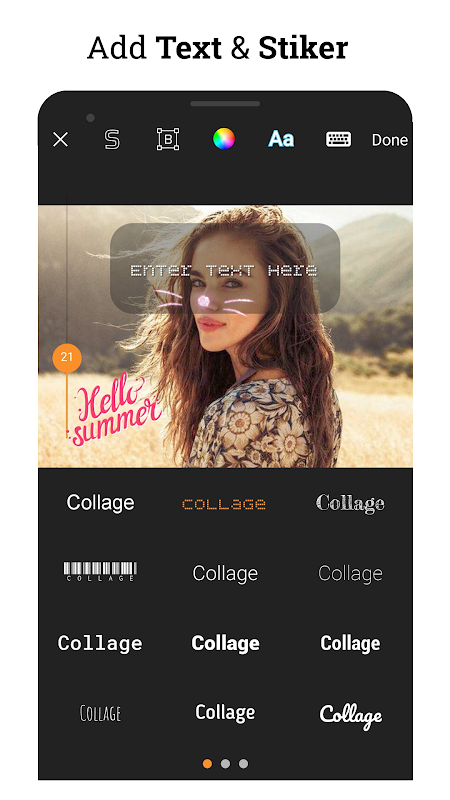
Task: Select the first orange page dot
Action: 207,763
